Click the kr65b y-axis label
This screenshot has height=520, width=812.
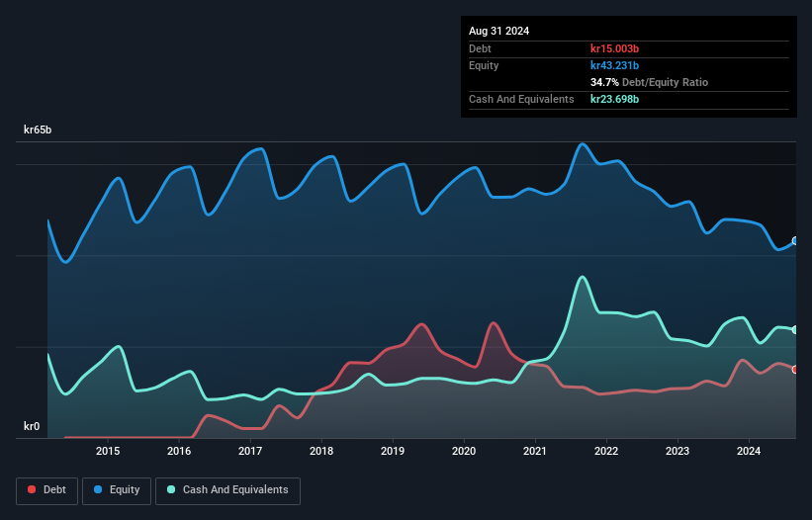coord(38,130)
